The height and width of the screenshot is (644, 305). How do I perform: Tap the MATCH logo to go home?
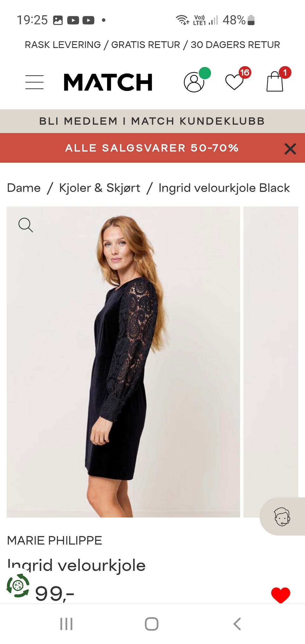[108, 82]
